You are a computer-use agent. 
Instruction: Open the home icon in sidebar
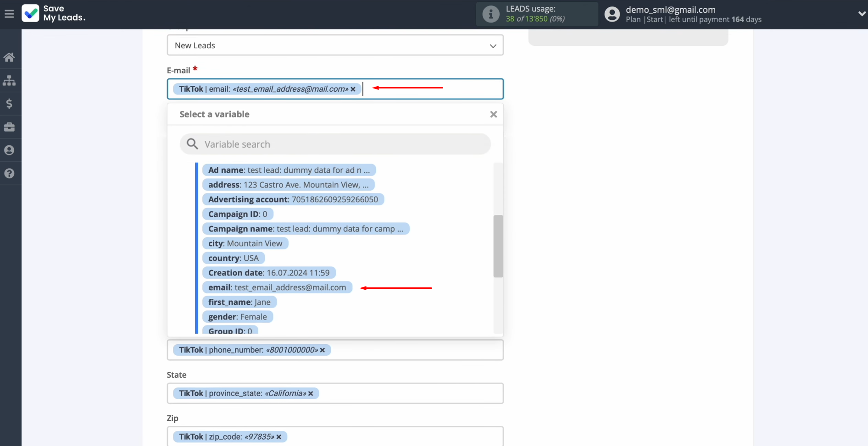point(9,57)
